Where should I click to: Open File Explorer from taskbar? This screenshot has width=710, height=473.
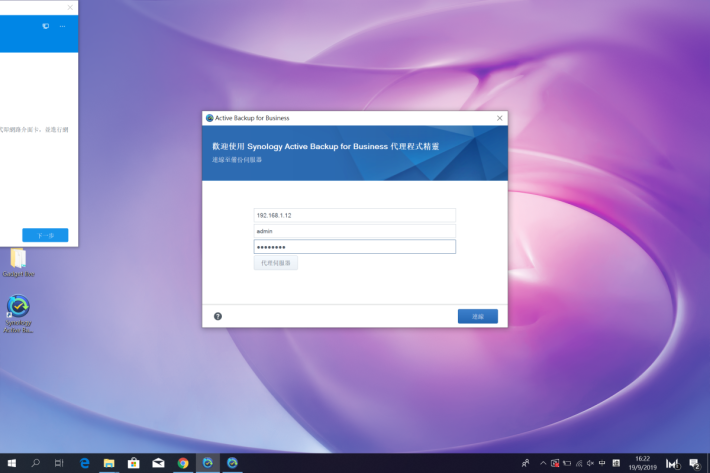(x=109, y=463)
